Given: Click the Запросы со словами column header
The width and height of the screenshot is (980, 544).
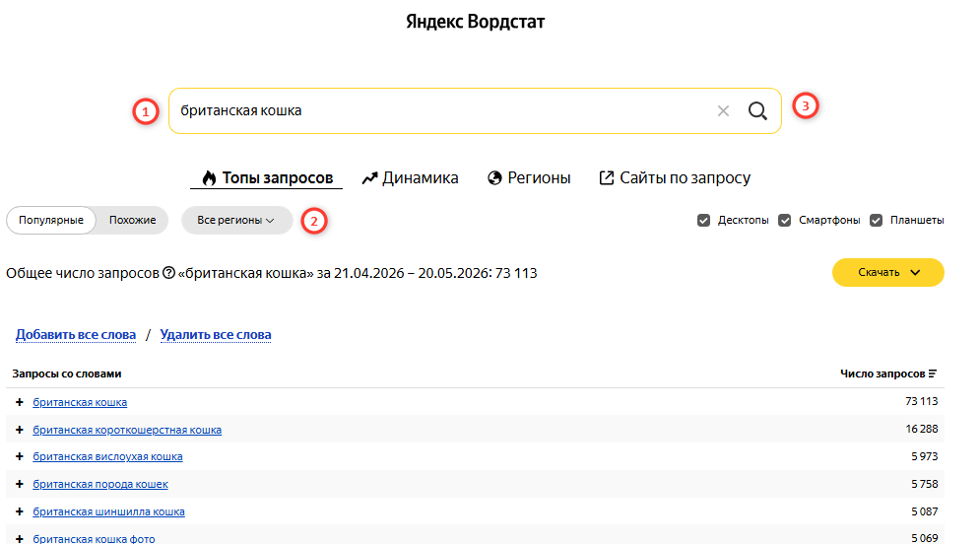Looking at the screenshot, I should coord(67,374).
